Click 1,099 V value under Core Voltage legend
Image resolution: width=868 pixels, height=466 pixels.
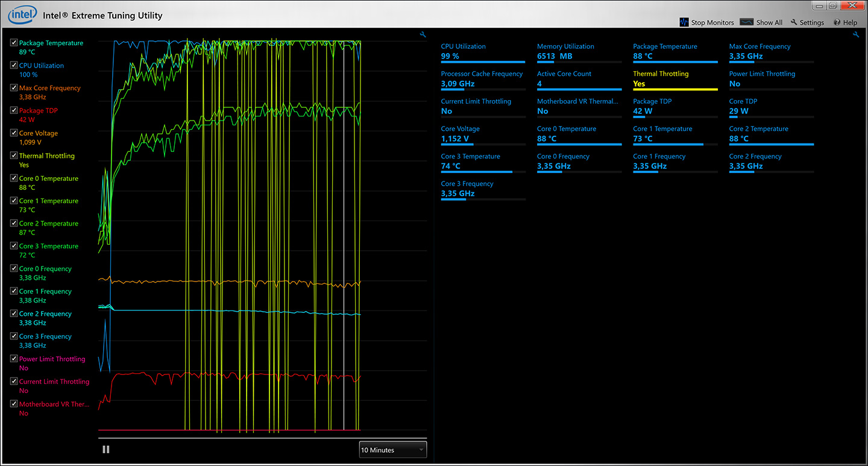click(30, 142)
